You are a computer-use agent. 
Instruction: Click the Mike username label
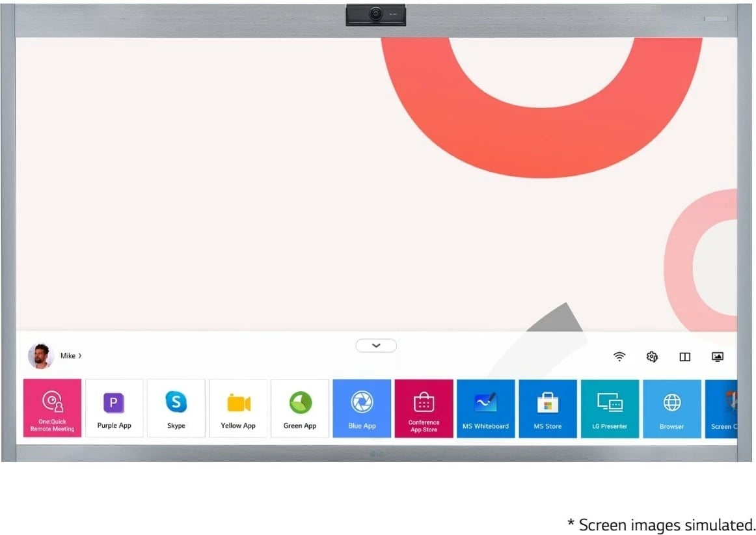(x=68, y=356)
